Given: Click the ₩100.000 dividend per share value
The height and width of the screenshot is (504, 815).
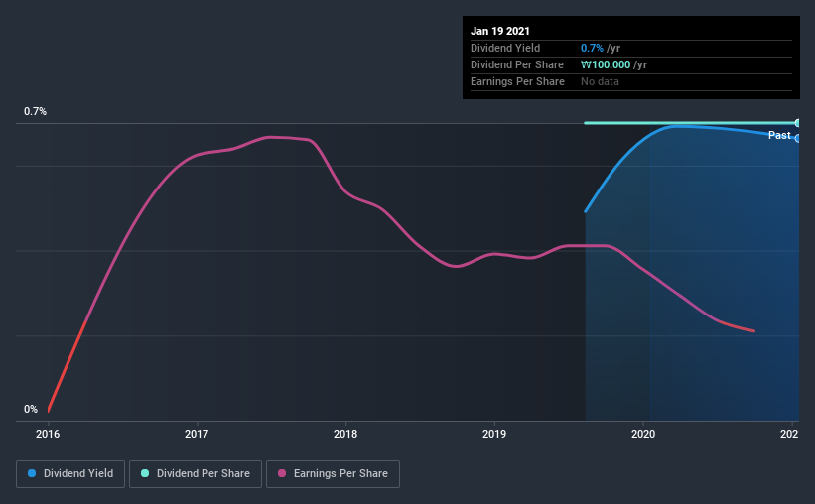Looking at the screenshot, I should (606, 64).
